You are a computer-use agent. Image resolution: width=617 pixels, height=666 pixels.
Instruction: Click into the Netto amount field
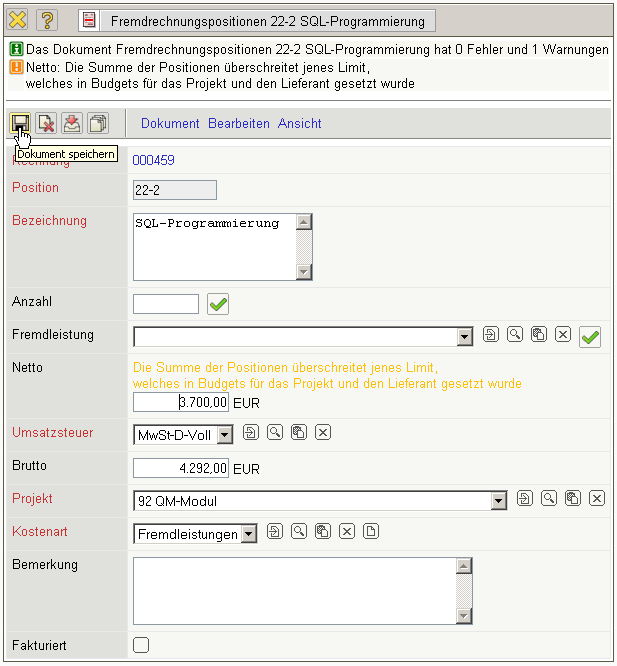[x=181, y=402]
